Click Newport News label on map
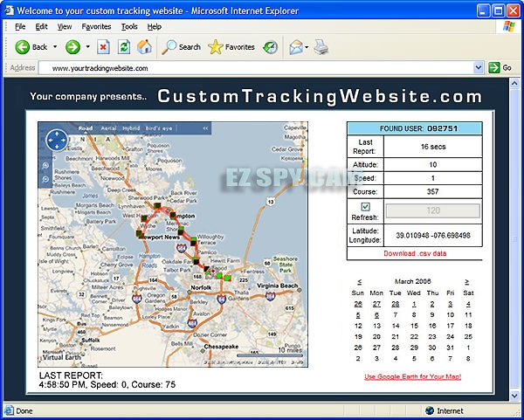Viewport: 524px width, 420px height. tap(159, 238)
